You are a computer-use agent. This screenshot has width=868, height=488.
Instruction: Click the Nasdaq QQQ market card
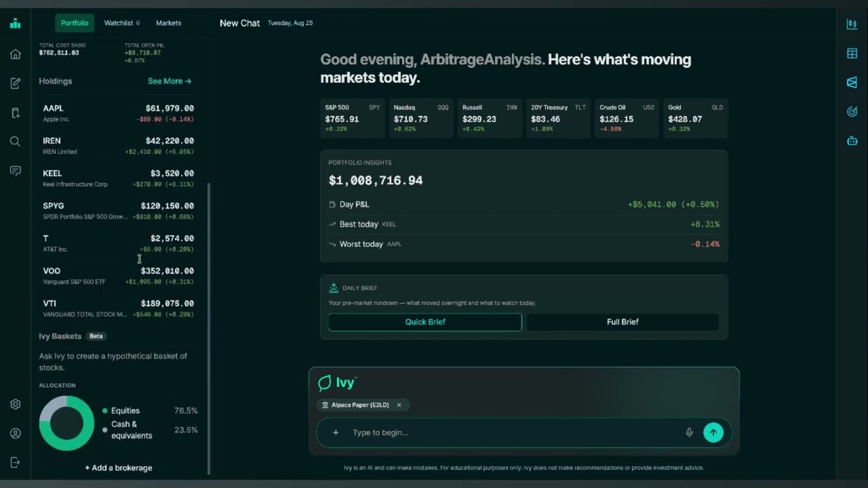(421, 119)
